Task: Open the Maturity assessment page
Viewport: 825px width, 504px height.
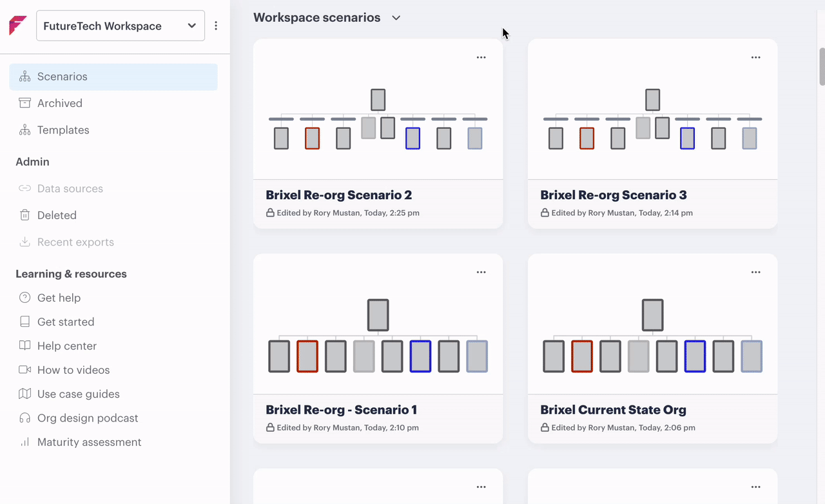Action: tap(89, 442)
